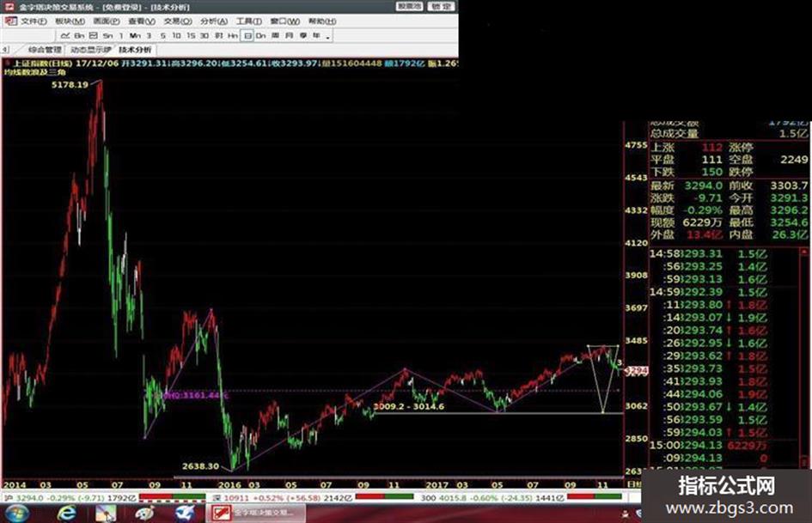Open the toolbar overflow dropdown arrow
The image size is (812, 523).
point(327,37)
